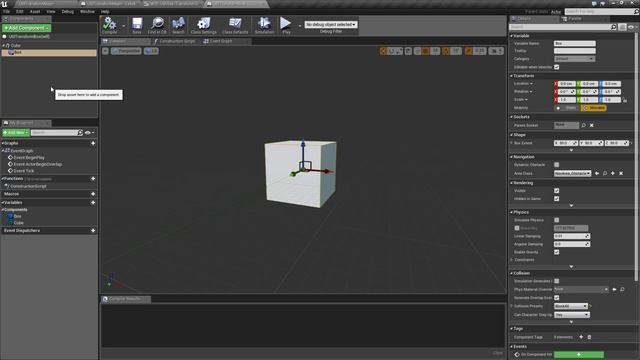640x360 pixels.
Task: Browse to Area Class asset magnifier
Action: pos(605,173)
